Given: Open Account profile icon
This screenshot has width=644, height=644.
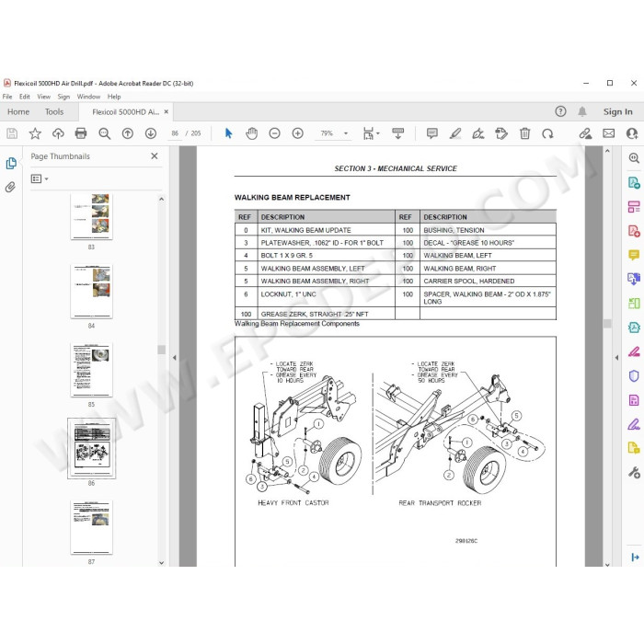Looking at the screenshot, I should click(x=632, y=133).
